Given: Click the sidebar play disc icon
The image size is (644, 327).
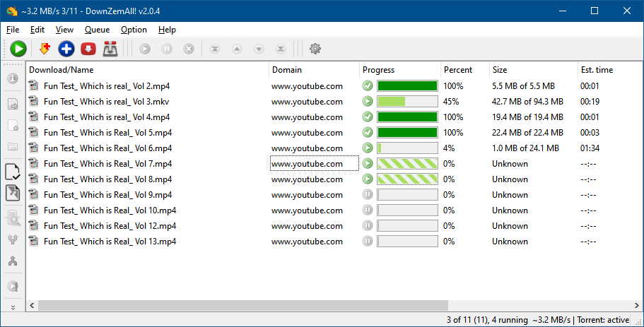Looking at the screenshot, I should [13, 286].
